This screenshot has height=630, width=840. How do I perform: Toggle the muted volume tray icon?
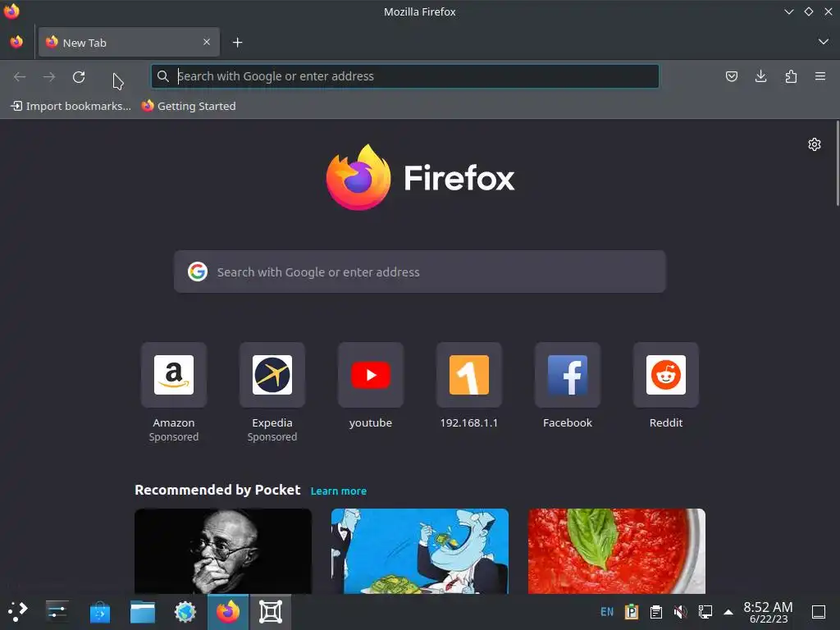click(680, 612)
